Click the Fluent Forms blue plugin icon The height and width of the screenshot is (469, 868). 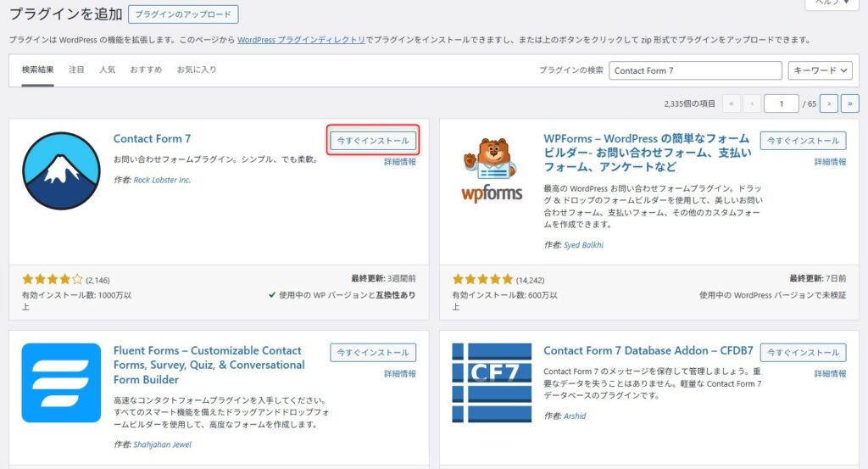point(61,382)
